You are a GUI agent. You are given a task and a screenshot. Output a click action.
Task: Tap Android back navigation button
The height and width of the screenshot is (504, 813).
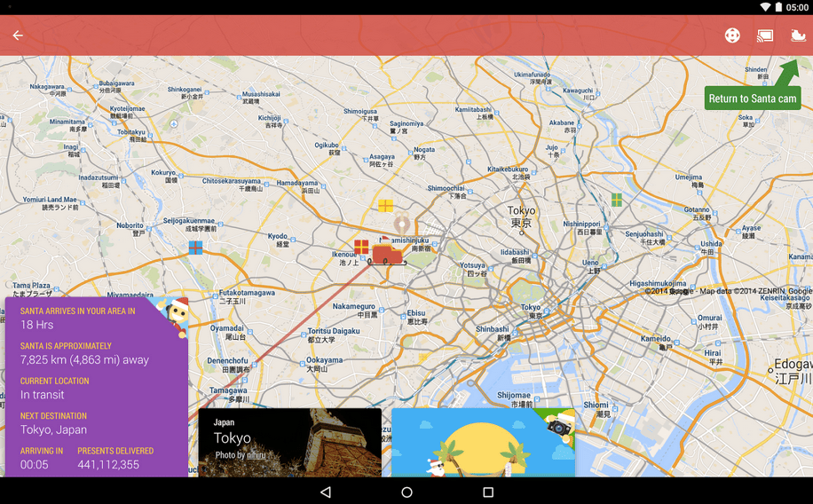(326, 492)
